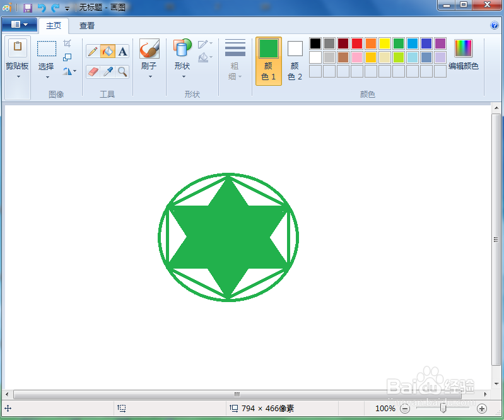Click the Zoom out minus button
Screen dimensions: 504x420
(x=405, y=409)
